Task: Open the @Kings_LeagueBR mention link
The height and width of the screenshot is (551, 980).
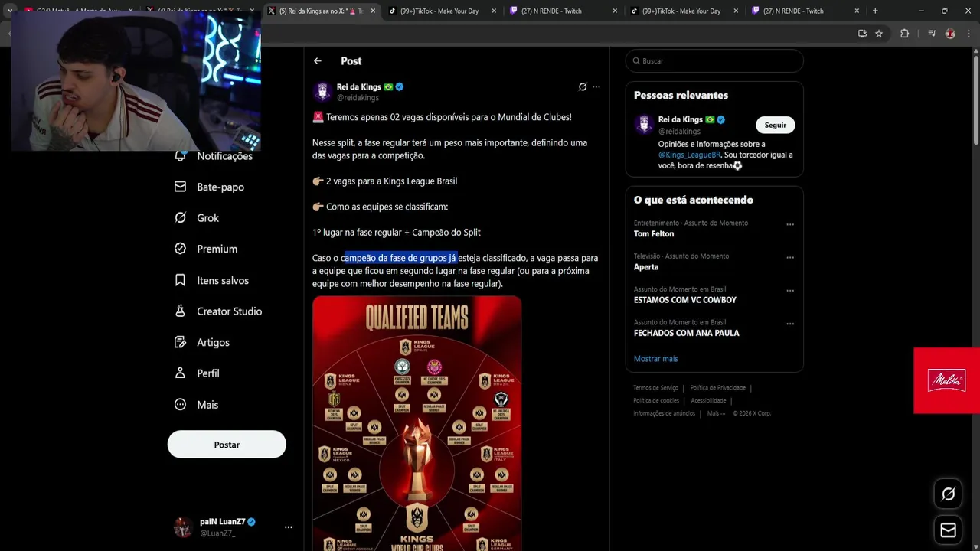Action: coord(690,155)
